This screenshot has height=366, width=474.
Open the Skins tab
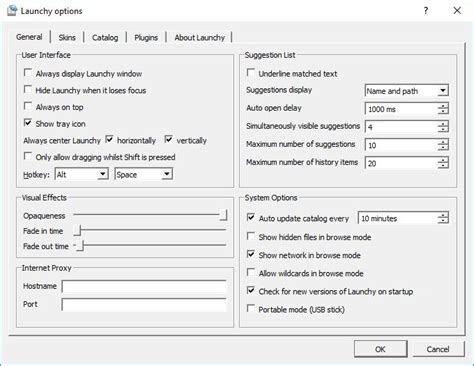67,38
